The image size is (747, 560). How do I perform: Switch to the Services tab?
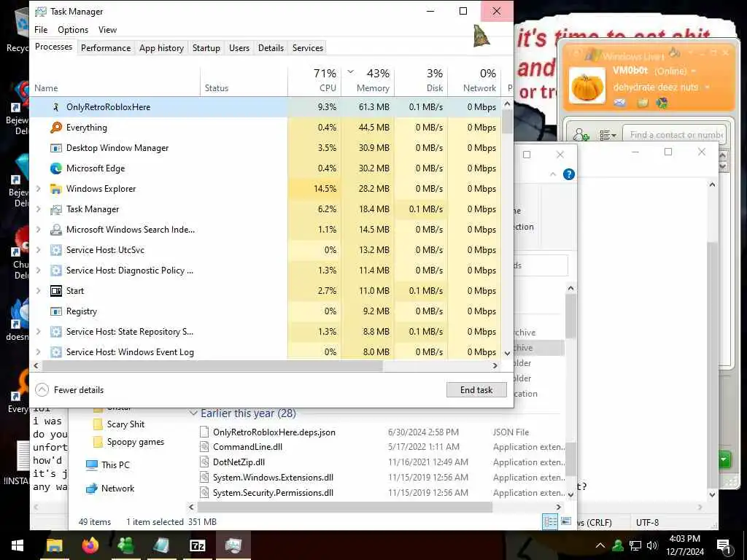pos(308,48)
